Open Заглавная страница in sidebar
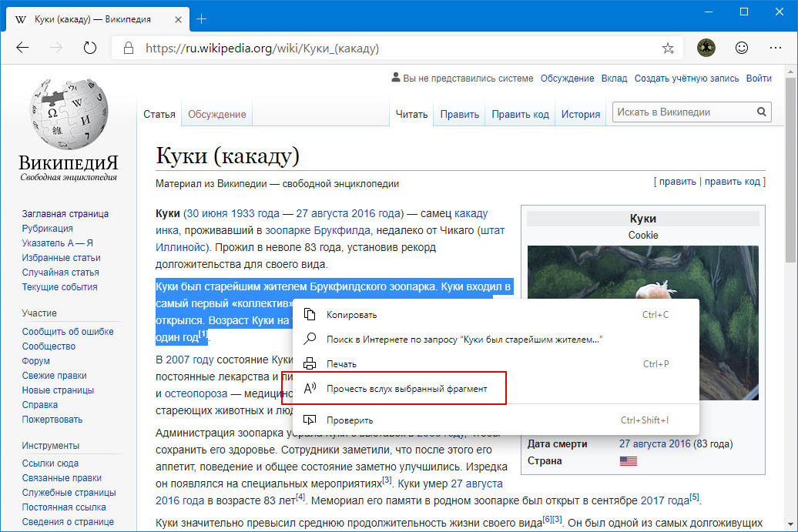This screenshot has width=798, height=532. (65, 213)
